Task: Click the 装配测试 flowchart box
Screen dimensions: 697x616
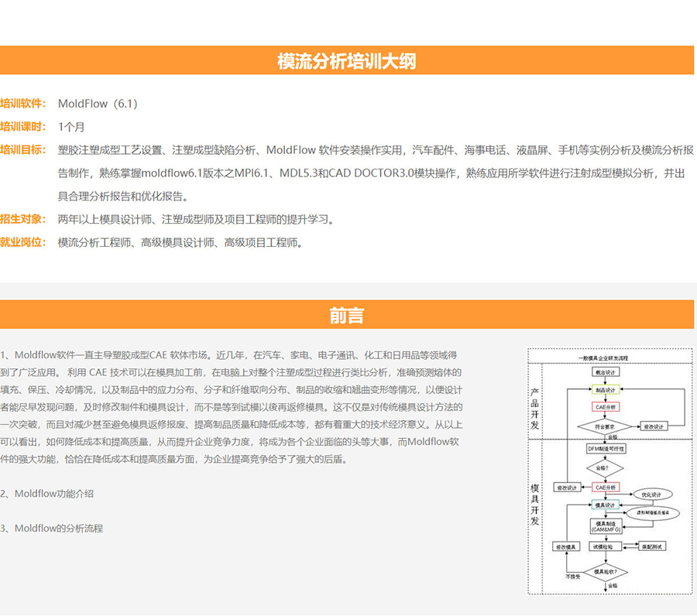Action: (652, 546)
